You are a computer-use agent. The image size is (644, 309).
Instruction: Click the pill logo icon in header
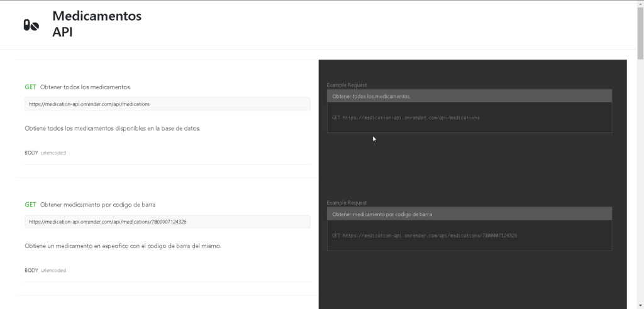(x=31, y=25)
